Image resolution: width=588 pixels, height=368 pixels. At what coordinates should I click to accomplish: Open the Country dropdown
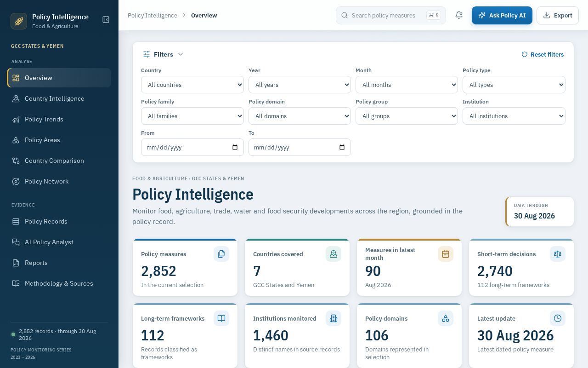tap(192, 85)
